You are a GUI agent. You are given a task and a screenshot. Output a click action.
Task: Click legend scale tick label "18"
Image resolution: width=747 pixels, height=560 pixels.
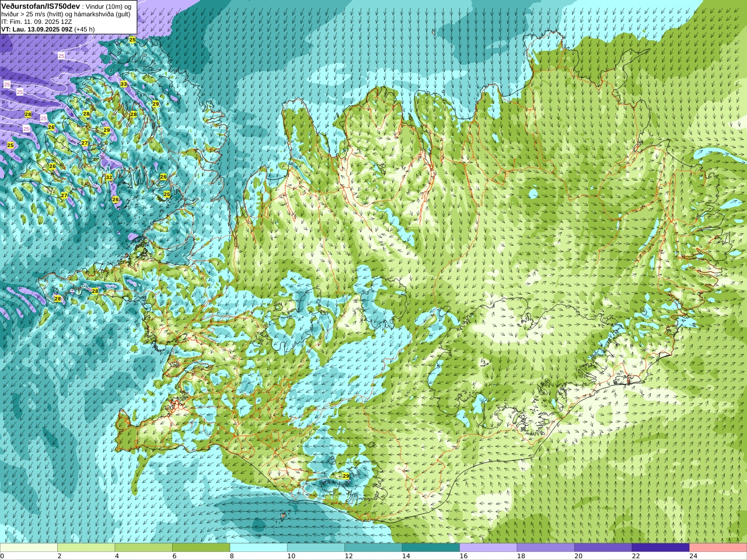click(x=521, y=556)
